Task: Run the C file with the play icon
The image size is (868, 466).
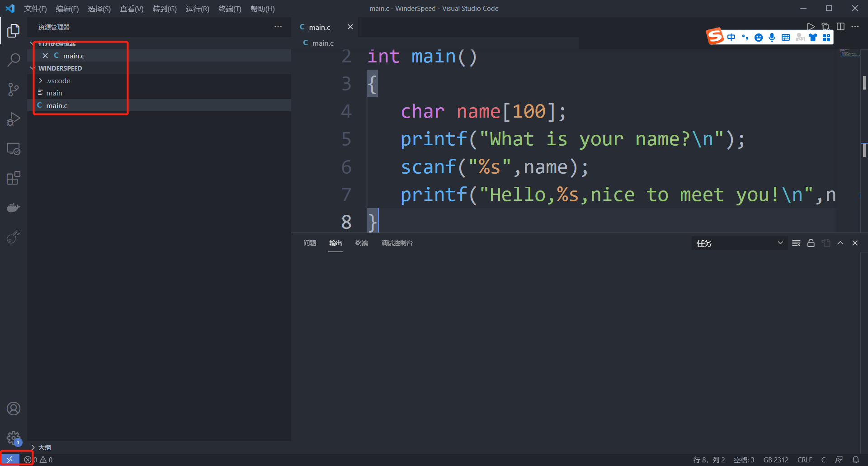Action: coord(811,26)
